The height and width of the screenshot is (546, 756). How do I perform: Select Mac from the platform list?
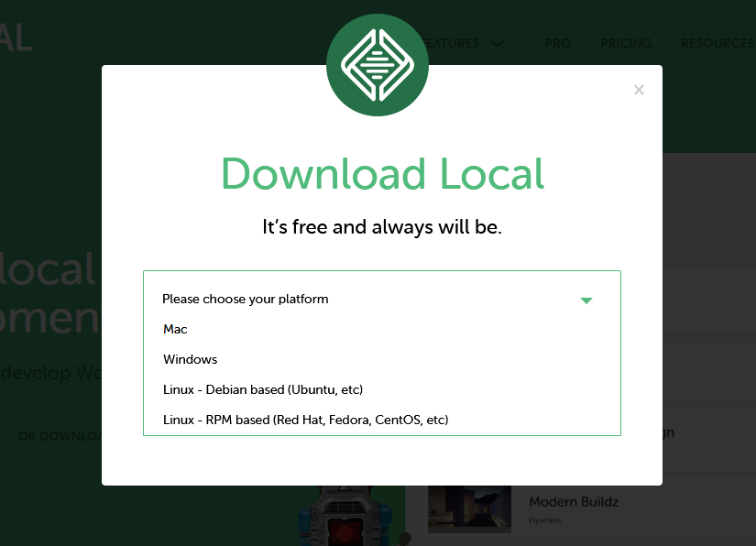(x=175, y=329)
